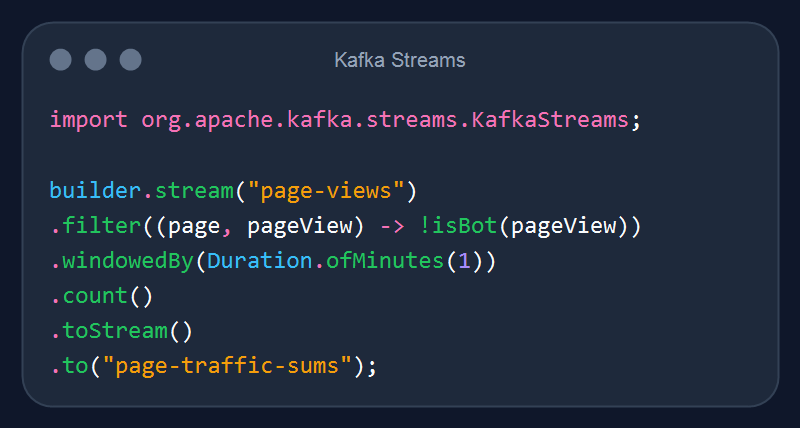
Task: Click the third gray window dot
Action: pyautogui.click(x=131, y=60)
